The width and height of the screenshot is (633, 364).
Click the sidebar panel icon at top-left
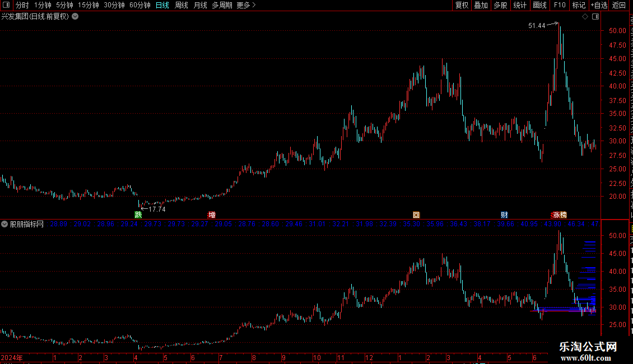click(6, 5)
